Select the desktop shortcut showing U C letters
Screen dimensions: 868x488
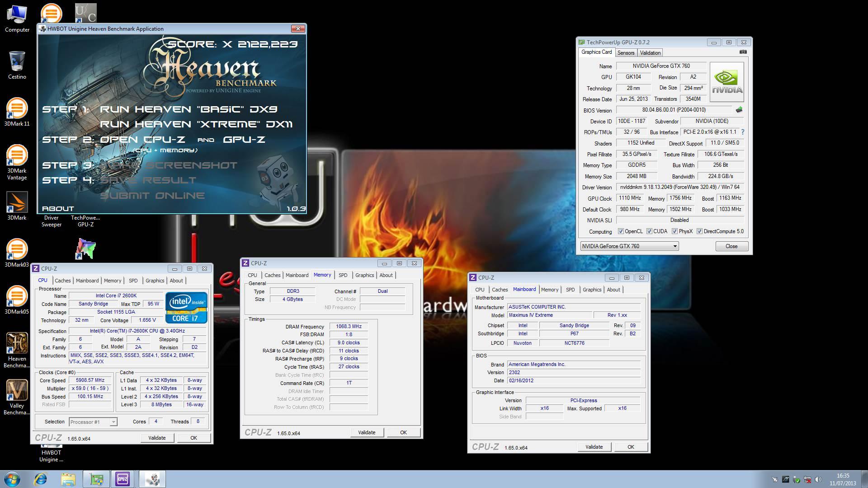click(85, 13)
